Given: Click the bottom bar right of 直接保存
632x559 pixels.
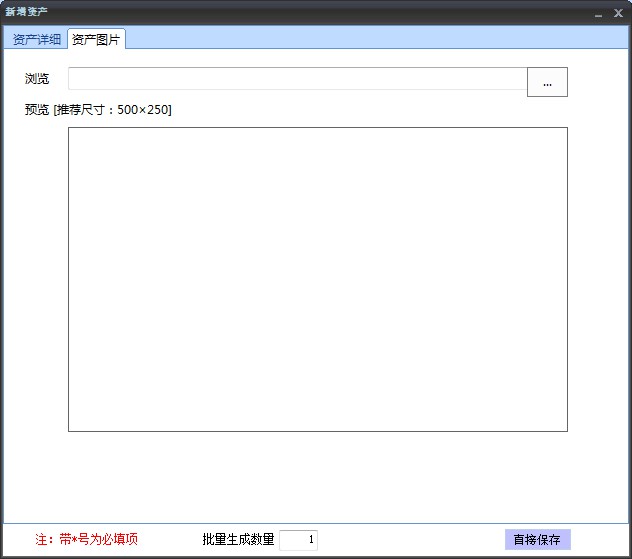Looking at the screenshot, I should [x=600, y=540].
